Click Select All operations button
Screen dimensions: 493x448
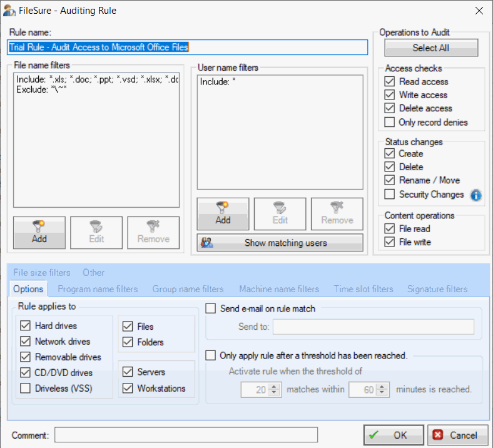click(x=431, y=48)
